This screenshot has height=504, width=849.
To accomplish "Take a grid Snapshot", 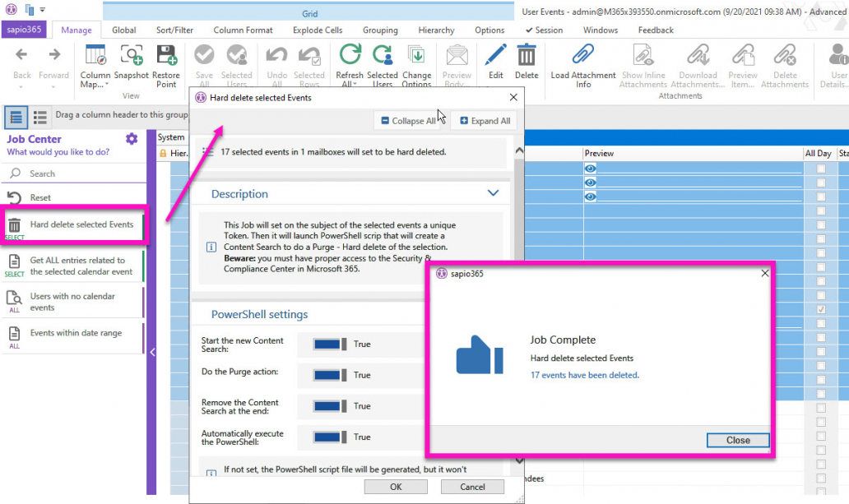I will pos(131,62).
